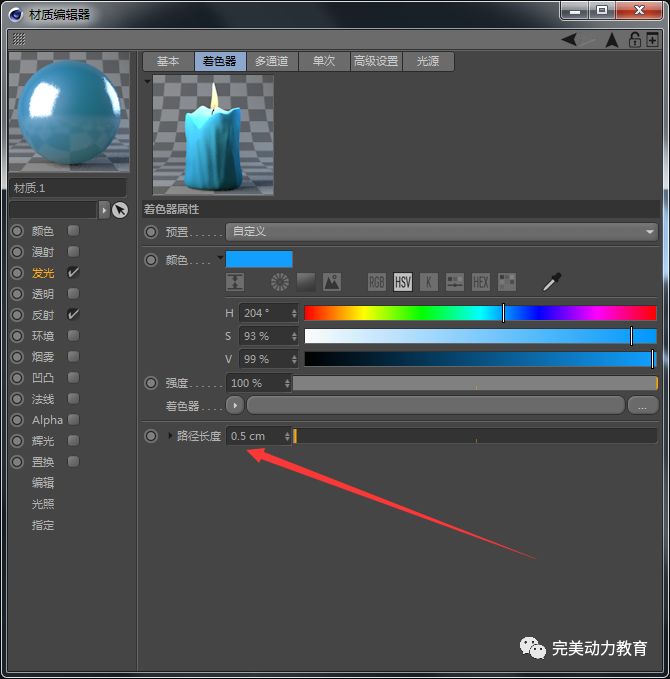Enable the 透明 channel checkbox

[x=73, y=294]
